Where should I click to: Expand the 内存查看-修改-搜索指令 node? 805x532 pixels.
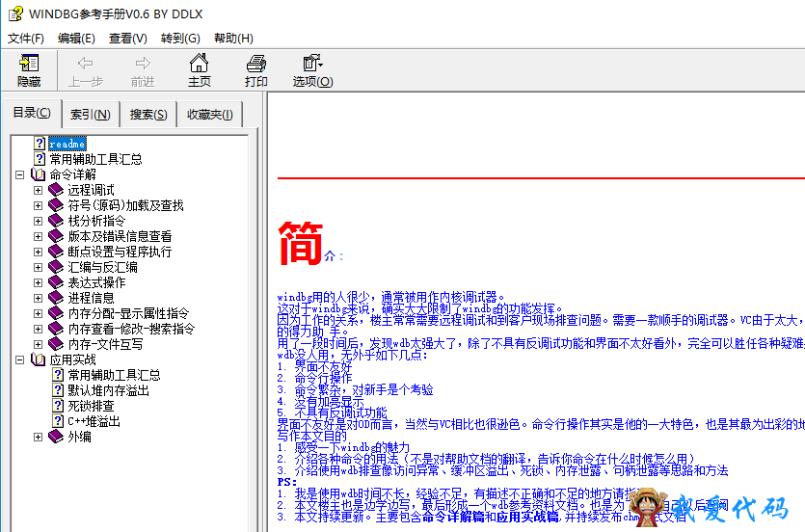38,329
